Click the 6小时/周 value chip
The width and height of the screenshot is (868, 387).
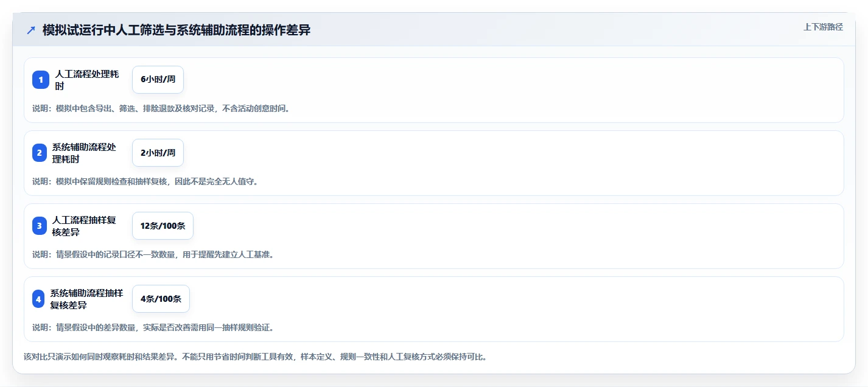158,80
